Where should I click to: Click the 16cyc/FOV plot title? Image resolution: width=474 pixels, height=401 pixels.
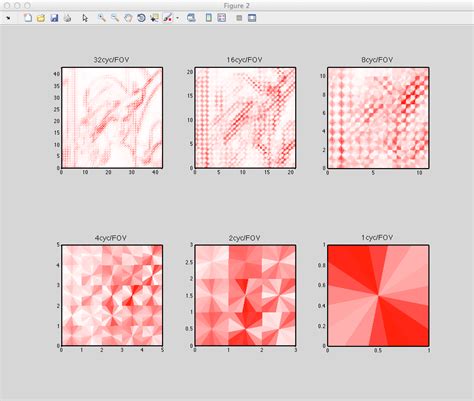point(244,60)
